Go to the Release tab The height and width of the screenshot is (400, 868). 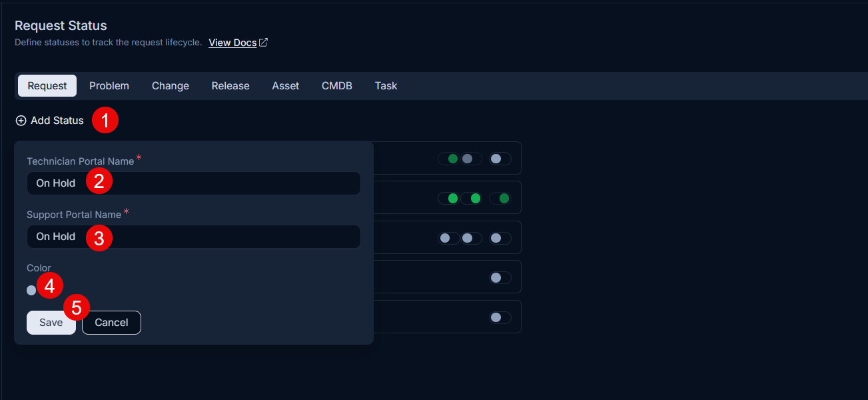pos(230,86)
